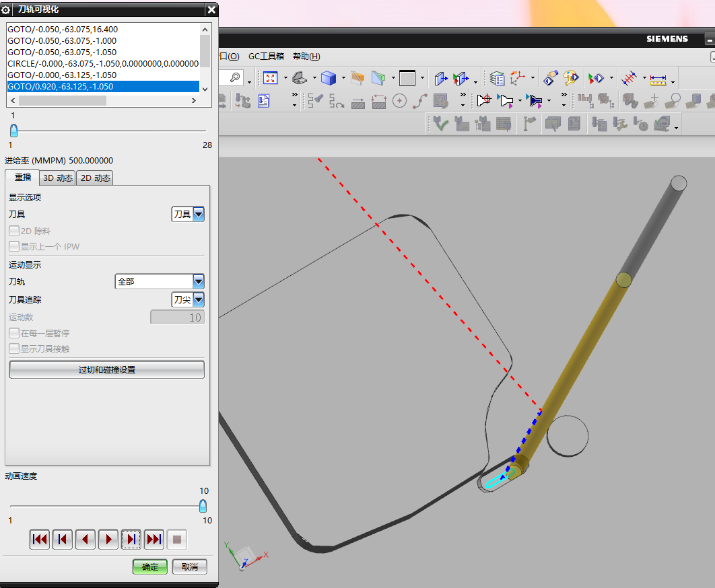The height and width of the screenshot is (588, 715).
Task: Click the Fit view icon in toolbar
Action: click(x=271, y=78)
